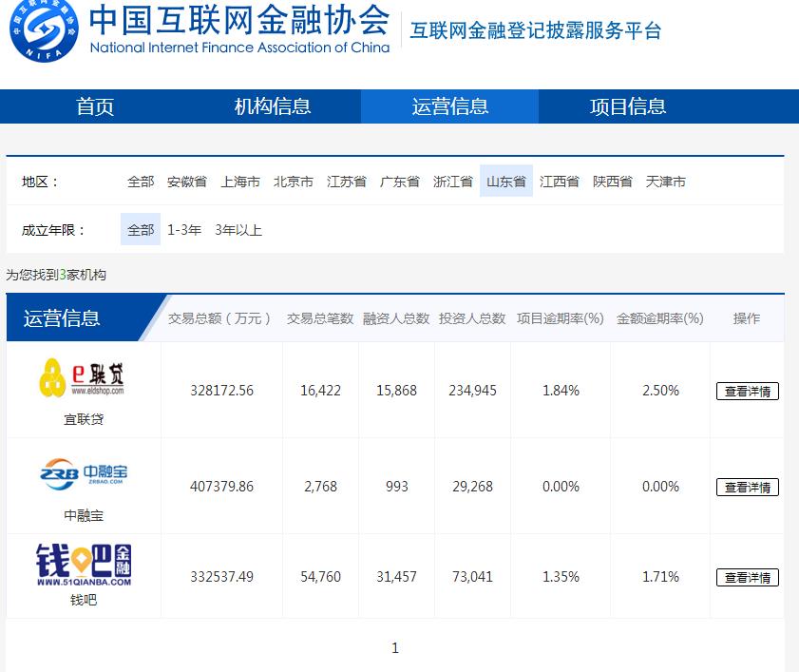This screenshot has width=799, height=672.
Task: Click 查看详情 for 宜联贷
Action: 747,391
